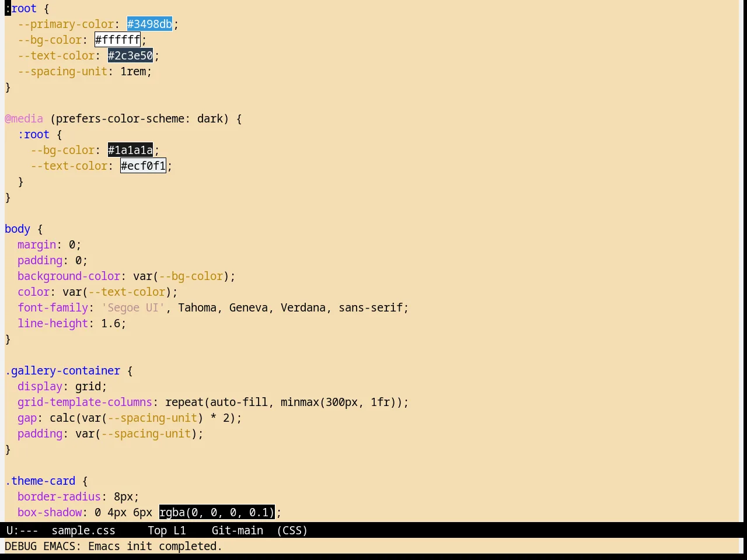Click the display: grid line
Screen dimensions: 747x560
62,386
